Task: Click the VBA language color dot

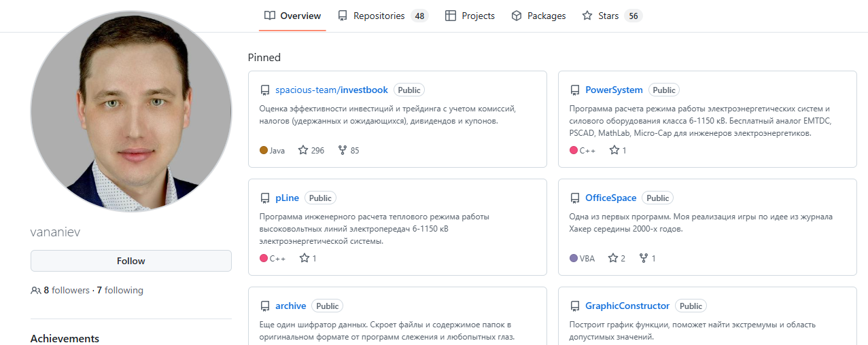Action: (574, 258)
